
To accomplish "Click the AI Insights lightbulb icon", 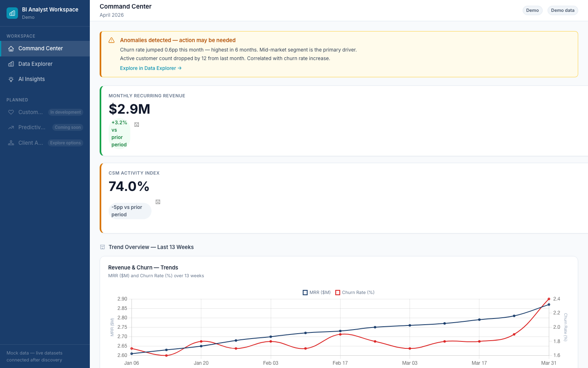I will click(x=11, y=79).
